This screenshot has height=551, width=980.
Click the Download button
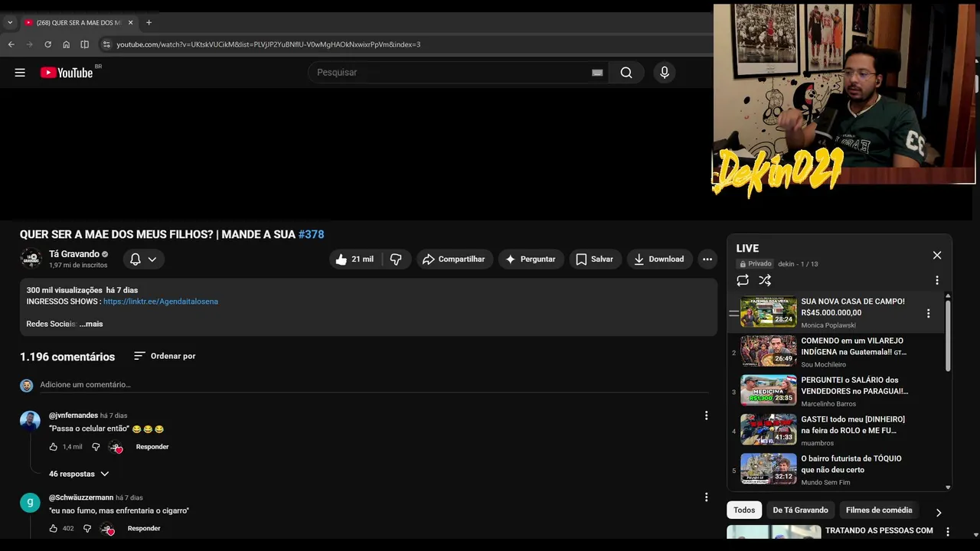click(659, 259)
